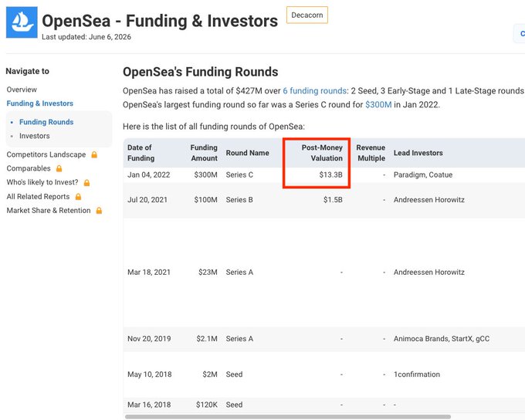The image size is (525, 420).
Task: Click the lock icon beside All Related Reports
Action: pyautogui.click(x=78, y=197)
